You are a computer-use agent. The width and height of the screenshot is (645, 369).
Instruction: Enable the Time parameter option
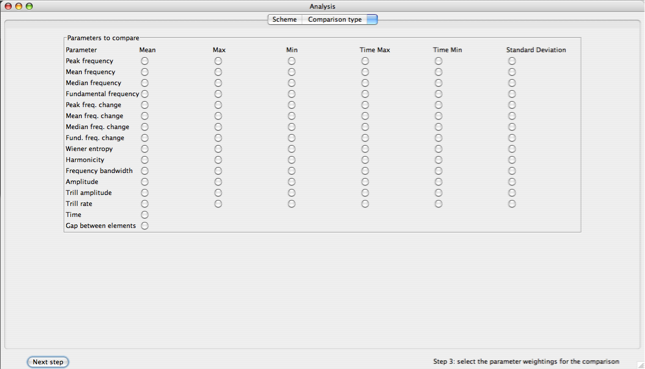pos(144,215)
